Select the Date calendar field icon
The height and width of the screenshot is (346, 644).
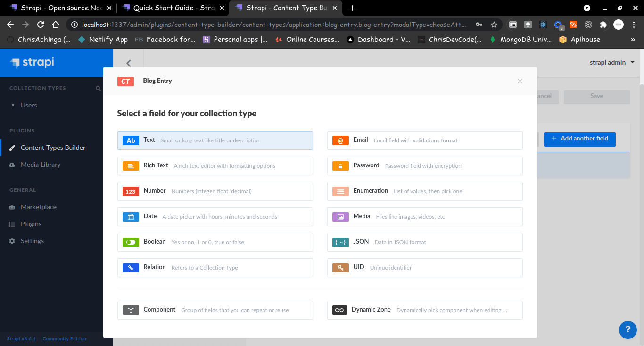pyautogui.click(x=131, y=217)
